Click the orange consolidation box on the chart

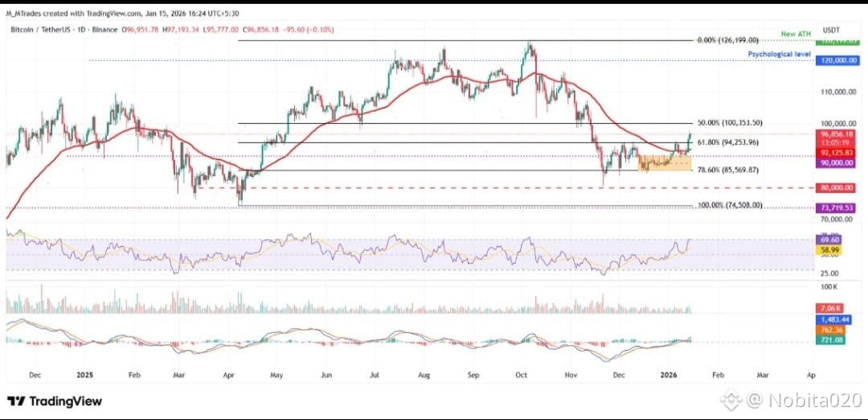[665, 163]
